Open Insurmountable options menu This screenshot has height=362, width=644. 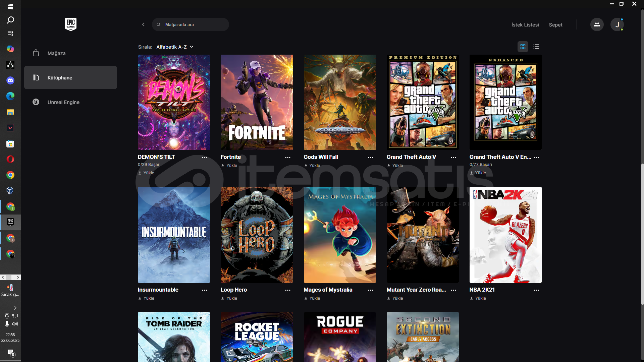pos(205,290)
